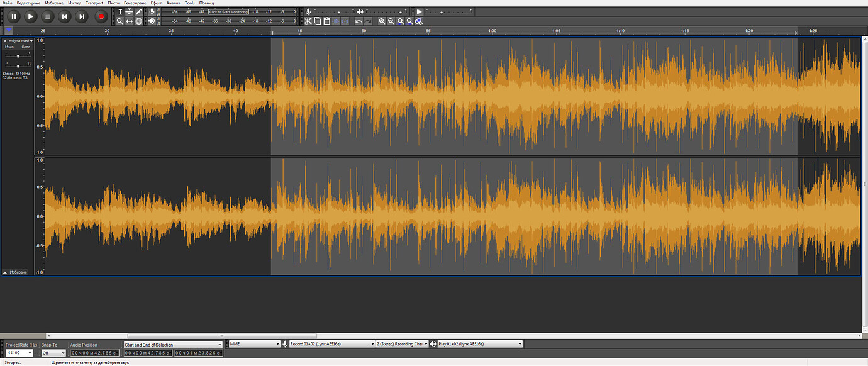Pick the Draw tool
Screen dimensions: 868x366
138,11
